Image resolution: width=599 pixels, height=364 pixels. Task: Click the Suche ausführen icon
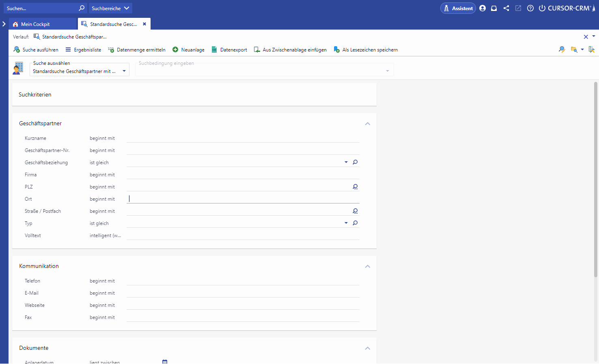click(17, 49)
